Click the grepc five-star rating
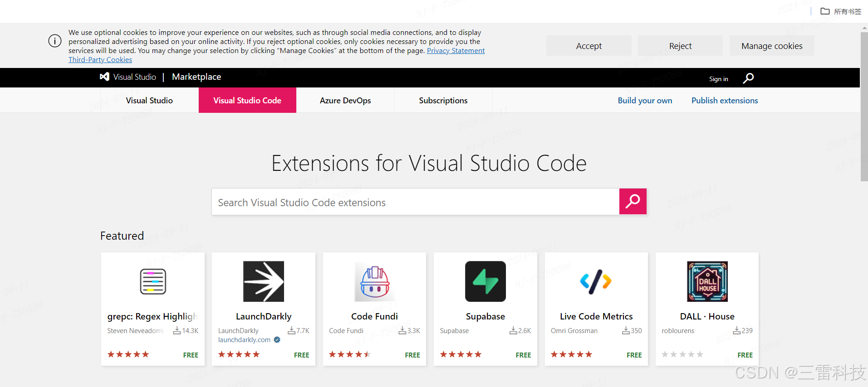 [128, 354]
